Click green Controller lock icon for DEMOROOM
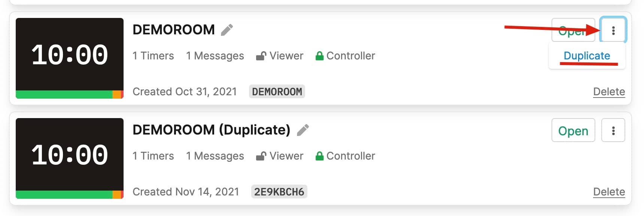 [x=319, y=56]
